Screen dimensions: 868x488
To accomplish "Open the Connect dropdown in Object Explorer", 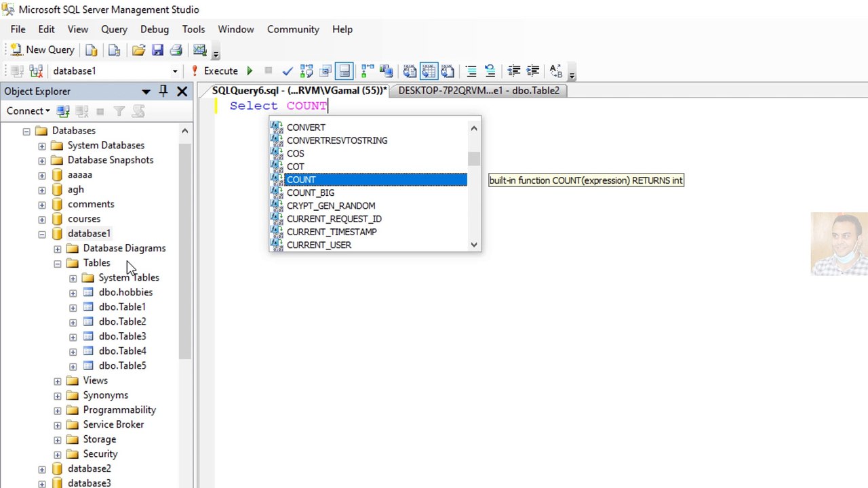I will [28, 111].
